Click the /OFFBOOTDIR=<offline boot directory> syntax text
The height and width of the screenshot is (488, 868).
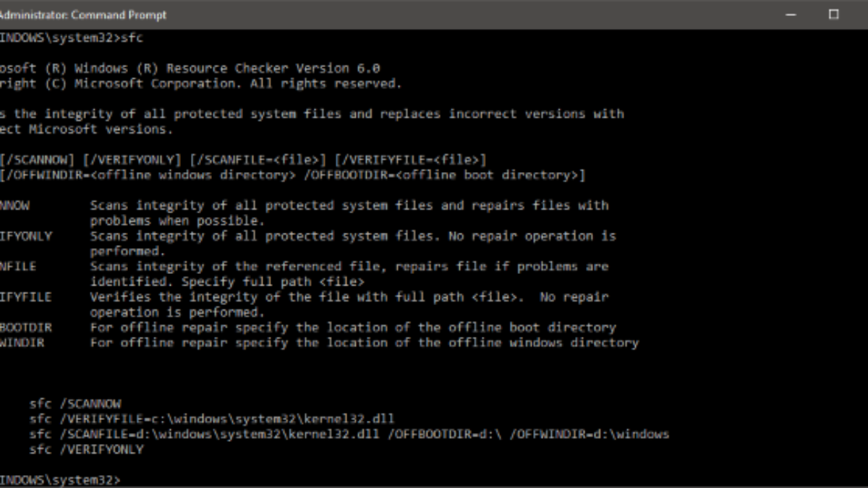(443, 175)
